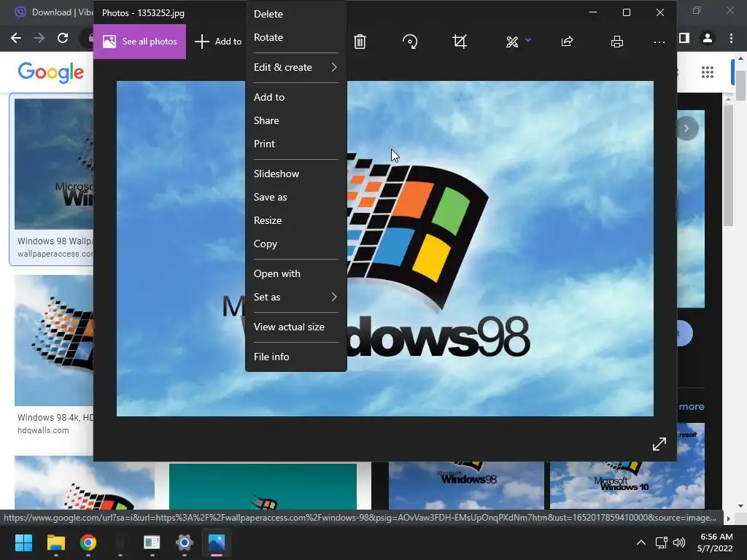Choose Rotate from the context menu

295,37
